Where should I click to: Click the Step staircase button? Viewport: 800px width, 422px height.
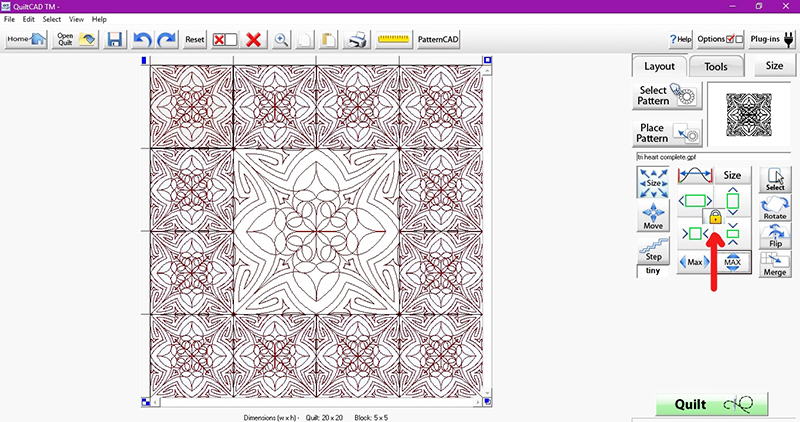click(x=653, y=250)
